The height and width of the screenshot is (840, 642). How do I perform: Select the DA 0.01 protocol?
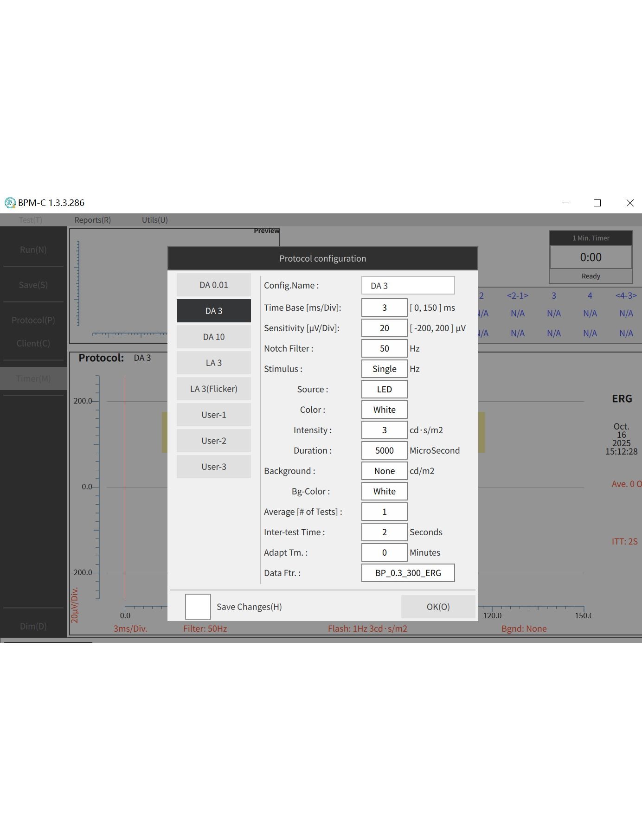pos(213,285)
